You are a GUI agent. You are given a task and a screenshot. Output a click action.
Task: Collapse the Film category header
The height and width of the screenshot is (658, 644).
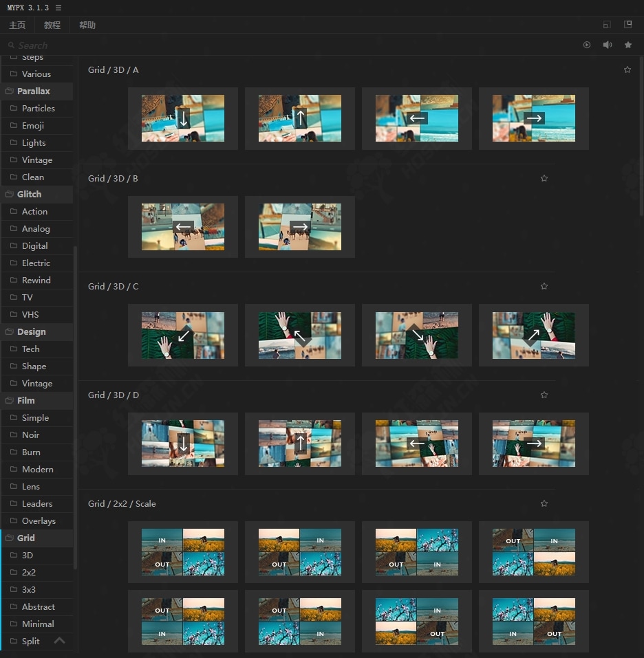pyautogui.click(x=25, y=400)
